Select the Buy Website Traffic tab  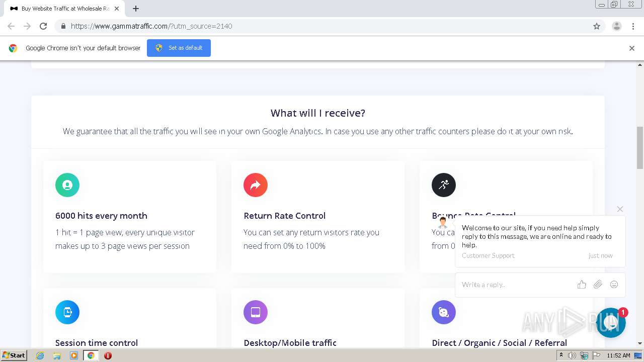(64, 9)
